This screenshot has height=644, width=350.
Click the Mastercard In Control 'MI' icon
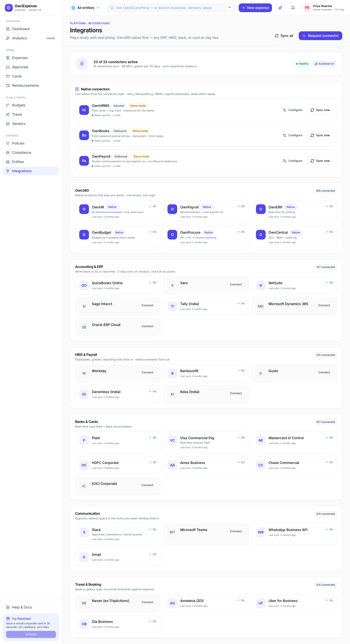point(261,440)
